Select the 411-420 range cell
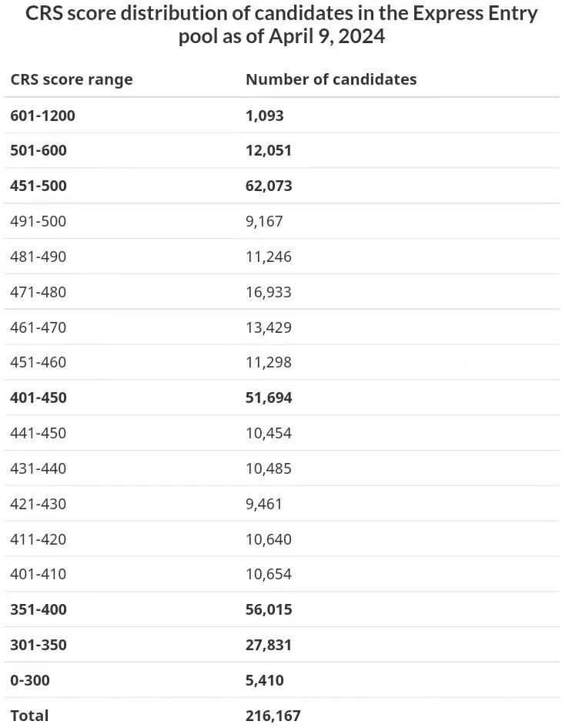Image resolution: width=579 pixels, height=728 pixels. click(x=38, y=539)
